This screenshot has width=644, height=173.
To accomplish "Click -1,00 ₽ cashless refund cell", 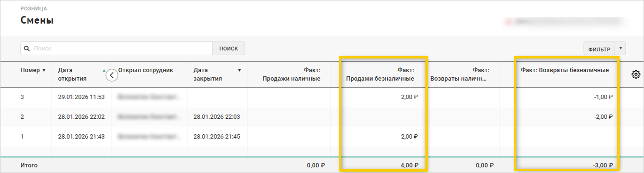I will click(x=603, y=97).
